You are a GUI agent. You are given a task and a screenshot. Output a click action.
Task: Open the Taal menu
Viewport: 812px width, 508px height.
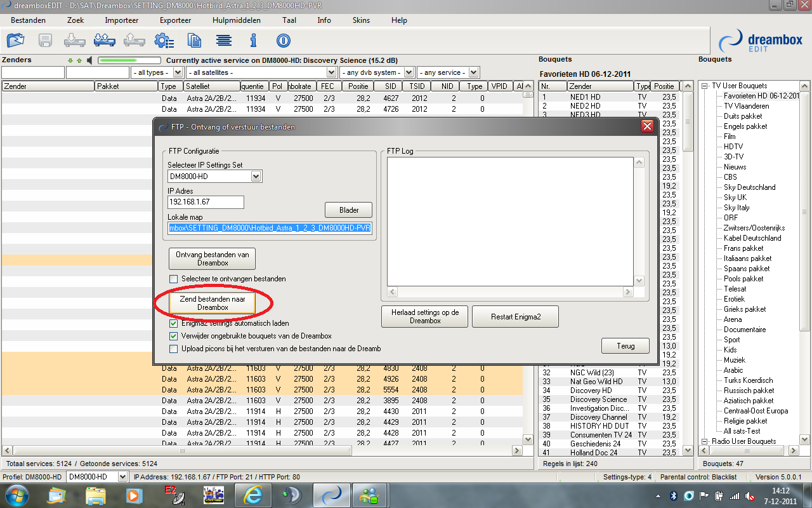[x=289, y=20]
